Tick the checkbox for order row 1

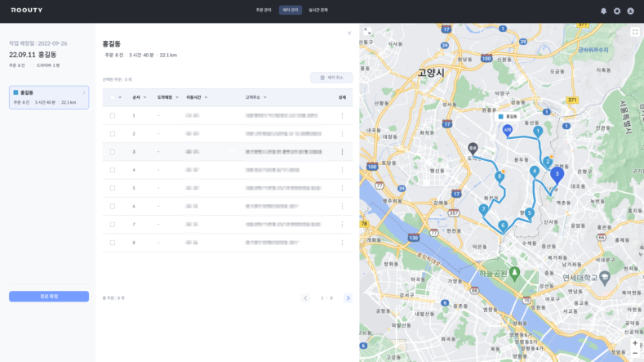pos(113,115)
